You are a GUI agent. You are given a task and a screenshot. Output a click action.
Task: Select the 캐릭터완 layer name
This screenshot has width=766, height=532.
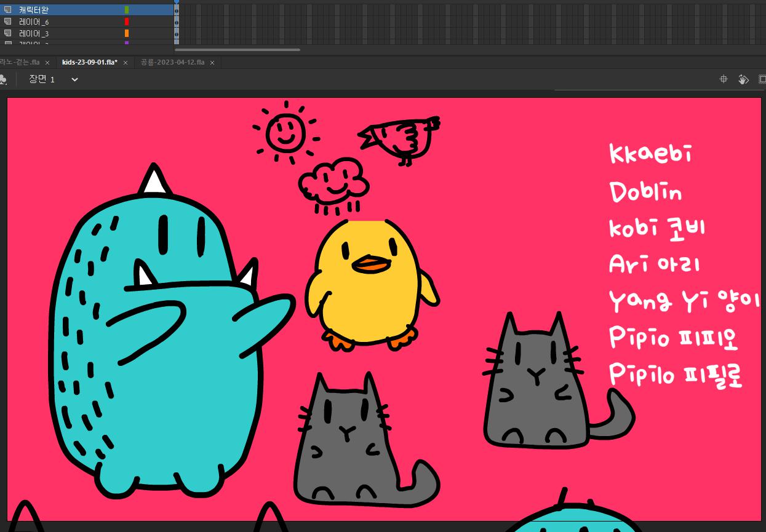[x=34, y=10]
